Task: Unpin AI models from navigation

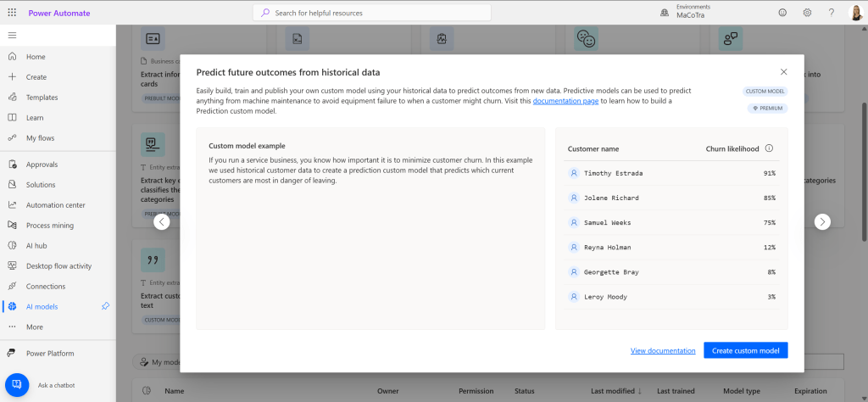Action: coord(105,306)
